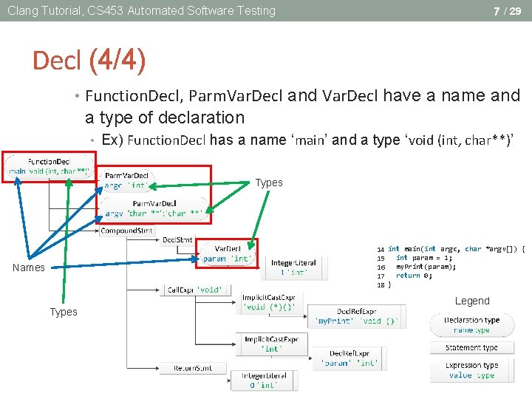
Task: Click the 'Expression type' legend box
Action: point(472,370)
